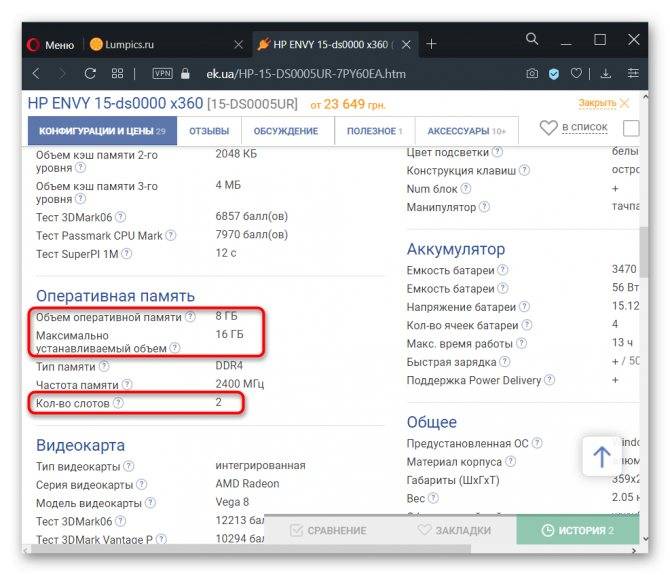Screen dimensions: 670x575
Task: Open the Полезное tab
Action: [x=375, y=131]
